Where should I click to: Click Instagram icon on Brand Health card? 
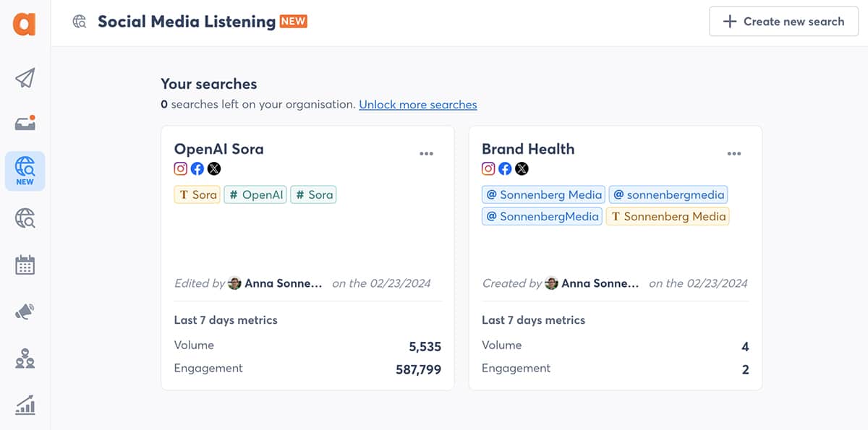click(489, 168)
